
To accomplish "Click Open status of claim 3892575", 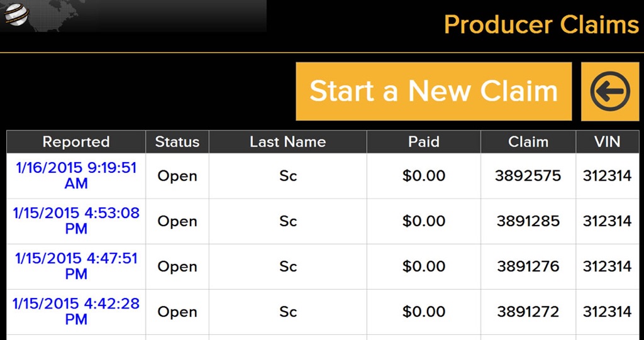I will (177, 176).
